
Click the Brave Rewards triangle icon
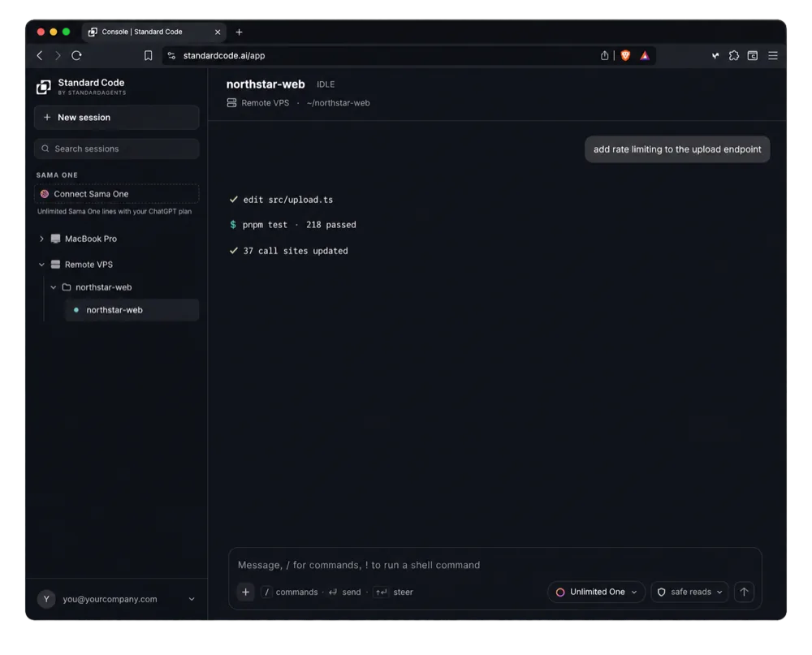[644, 55]
